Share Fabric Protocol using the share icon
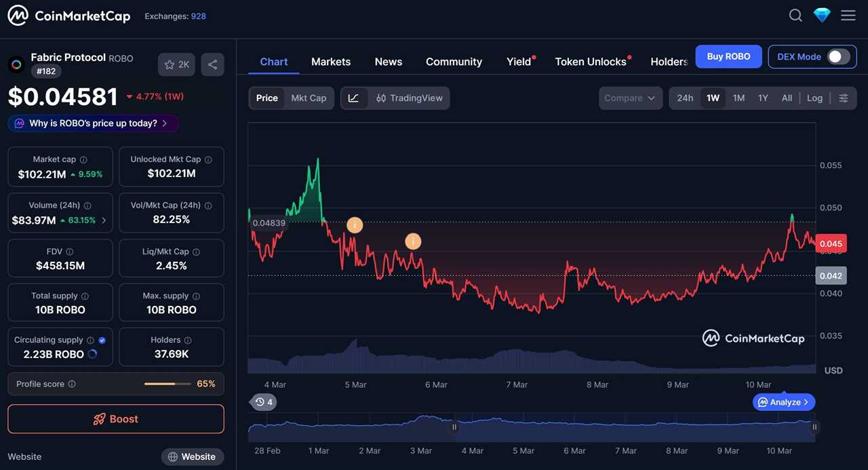 click(212, 64)
